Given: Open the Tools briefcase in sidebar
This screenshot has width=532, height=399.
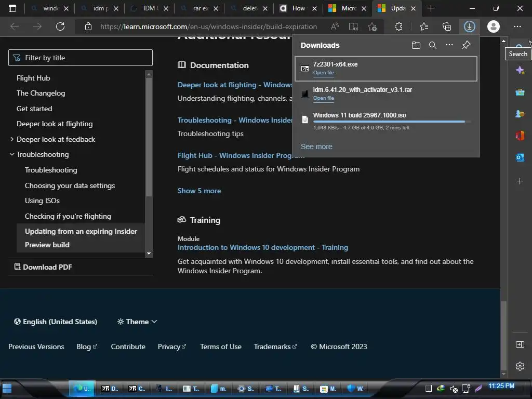Looking at the screenshot, I should pos(520,92).
